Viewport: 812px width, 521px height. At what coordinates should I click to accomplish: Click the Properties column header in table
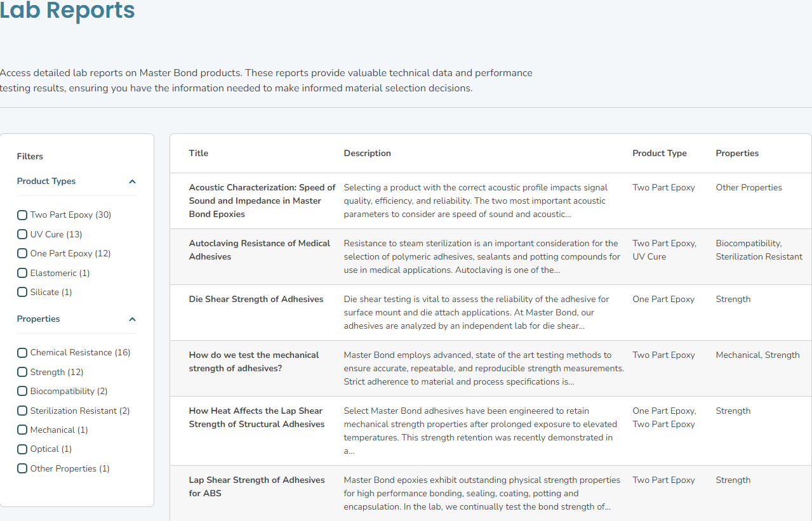click(737, 153)
